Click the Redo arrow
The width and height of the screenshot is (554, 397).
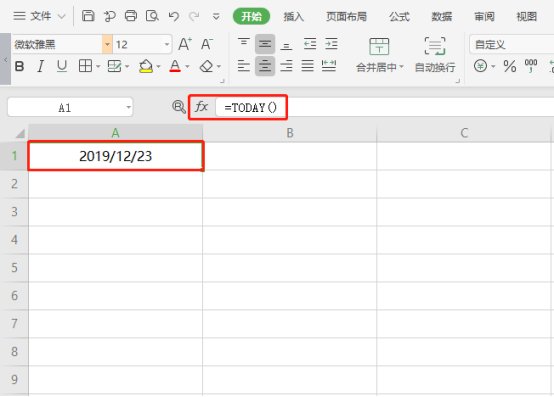[x=194, y=16]
